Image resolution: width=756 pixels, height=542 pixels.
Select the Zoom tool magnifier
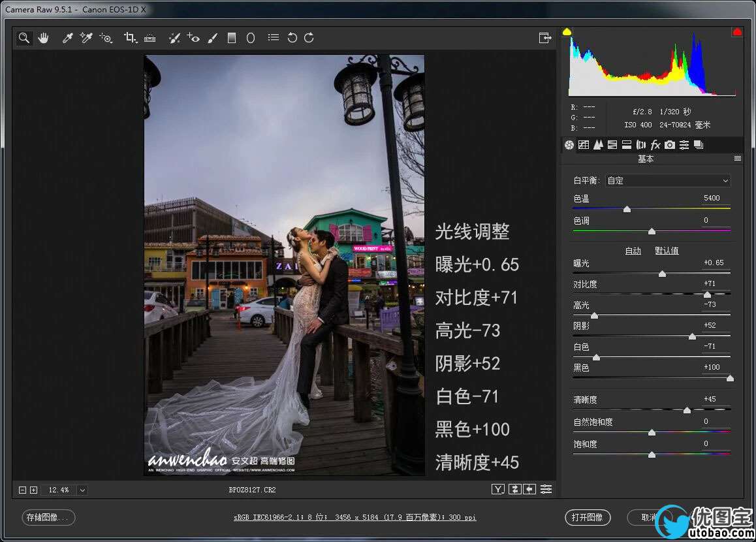[24, 38]
